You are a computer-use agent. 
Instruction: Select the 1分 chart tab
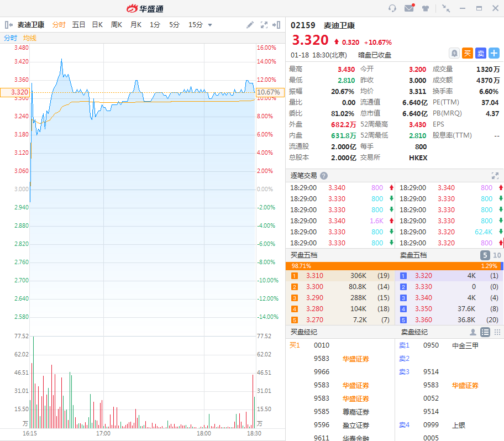(x=155, y=25)
